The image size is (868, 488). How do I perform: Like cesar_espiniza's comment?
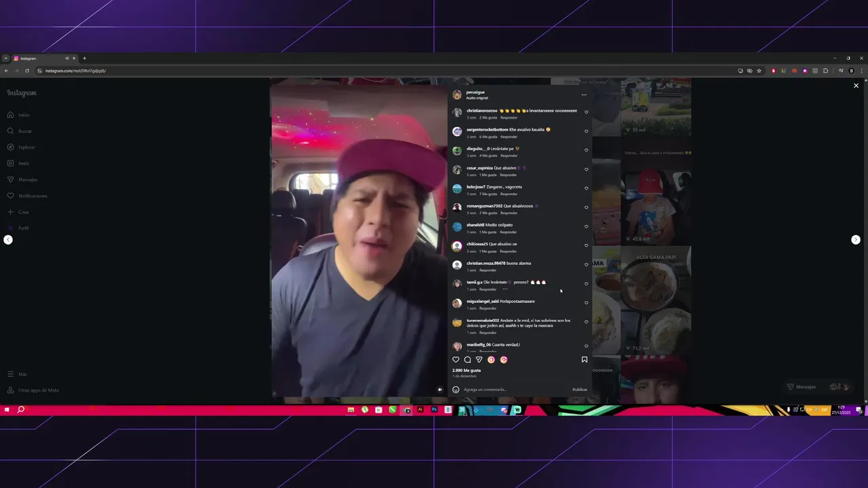(587, 169)
